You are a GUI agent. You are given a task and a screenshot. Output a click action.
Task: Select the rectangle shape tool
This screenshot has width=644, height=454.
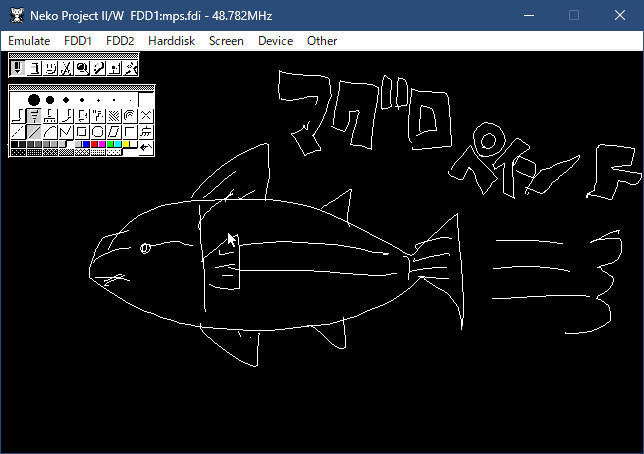(82, 131)
